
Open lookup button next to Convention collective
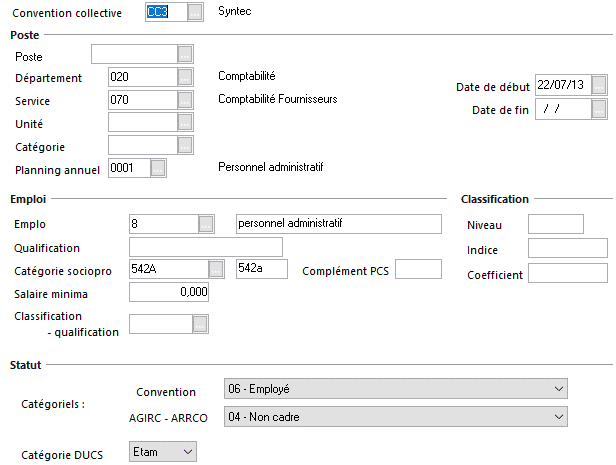click(195, 12)
